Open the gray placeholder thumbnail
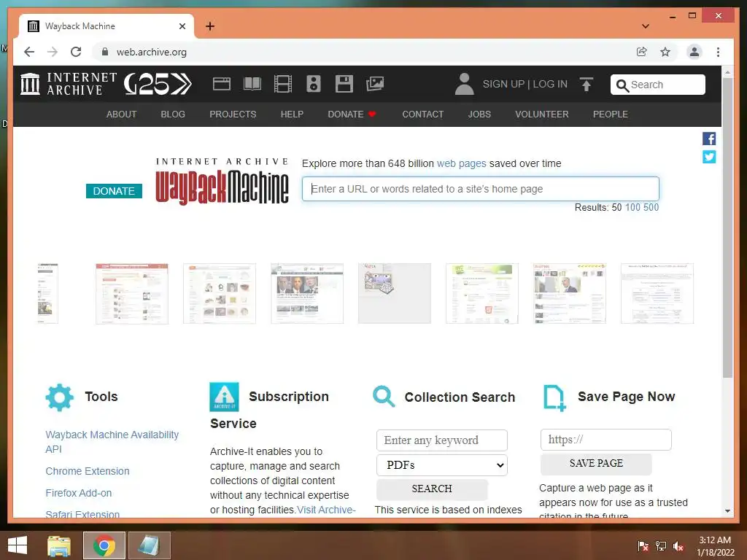747x560 pixels. (x=395, y=293)
